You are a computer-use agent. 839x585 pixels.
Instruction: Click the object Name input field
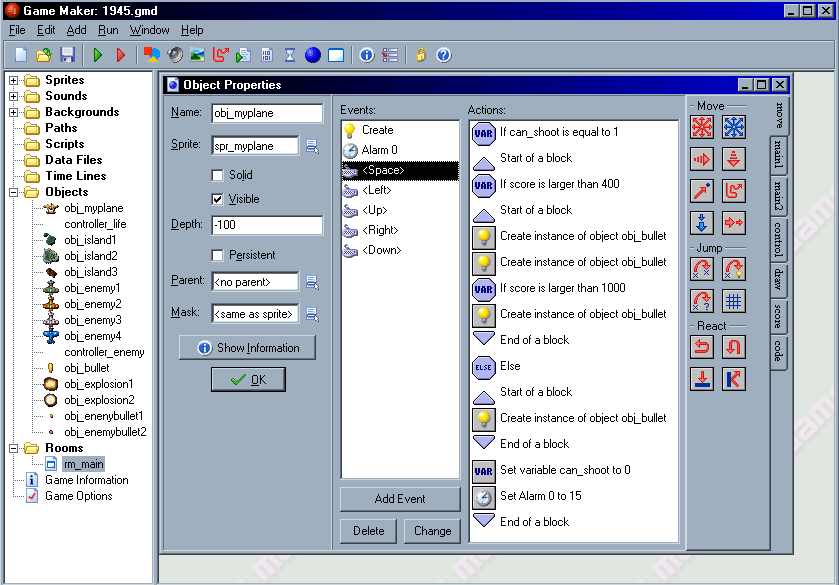(267, 113)
